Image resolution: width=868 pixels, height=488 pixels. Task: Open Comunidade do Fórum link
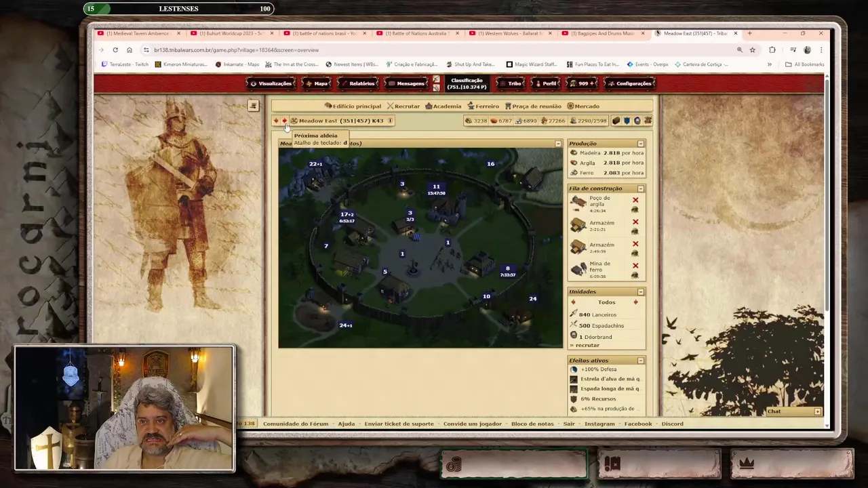[x=296, y=424]
